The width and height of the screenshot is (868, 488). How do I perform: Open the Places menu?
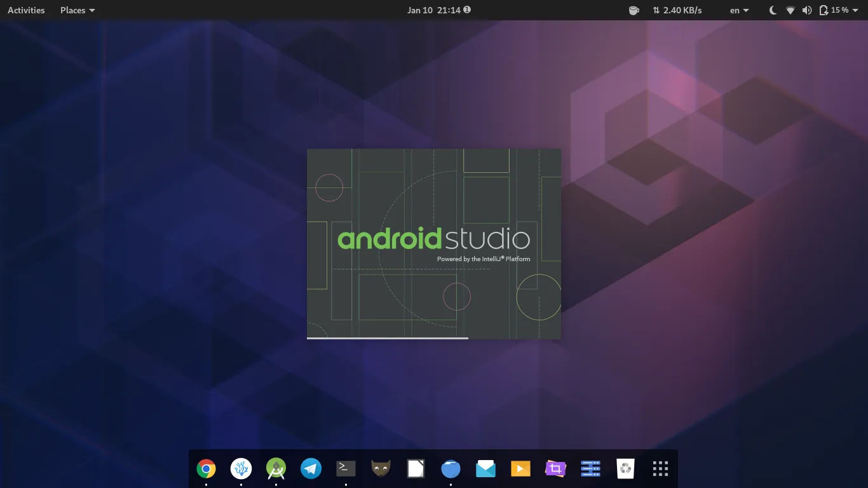(78, 10)
